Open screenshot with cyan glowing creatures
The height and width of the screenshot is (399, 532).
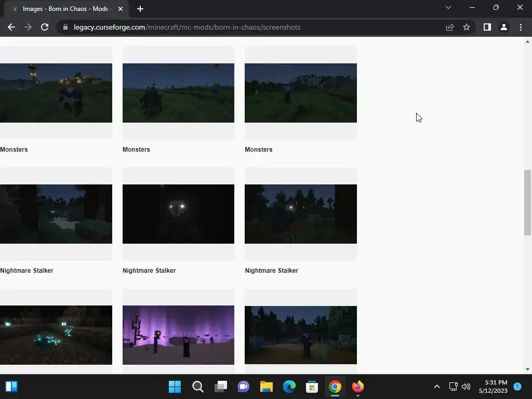[56, 335]
